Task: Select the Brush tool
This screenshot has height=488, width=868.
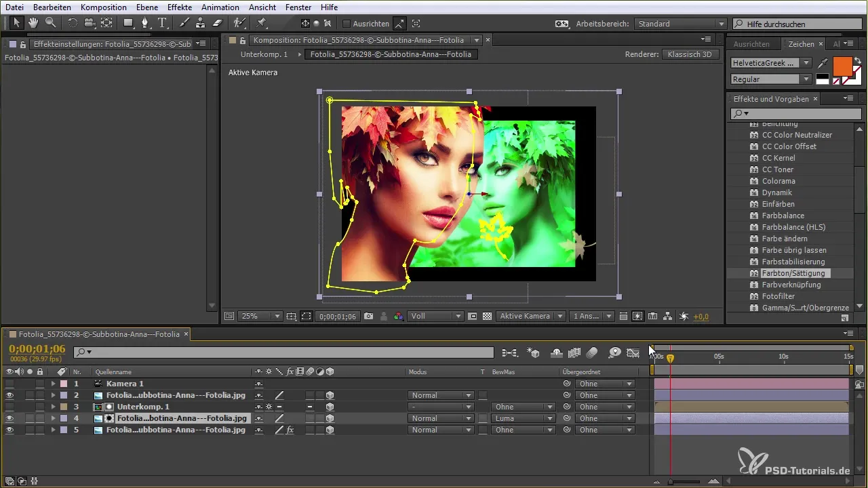Action: (x=184, y=22)
